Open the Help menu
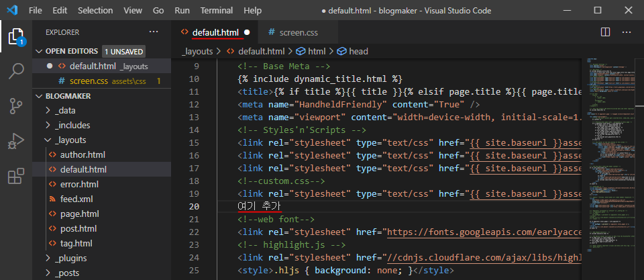 click(x=252, y=10)
